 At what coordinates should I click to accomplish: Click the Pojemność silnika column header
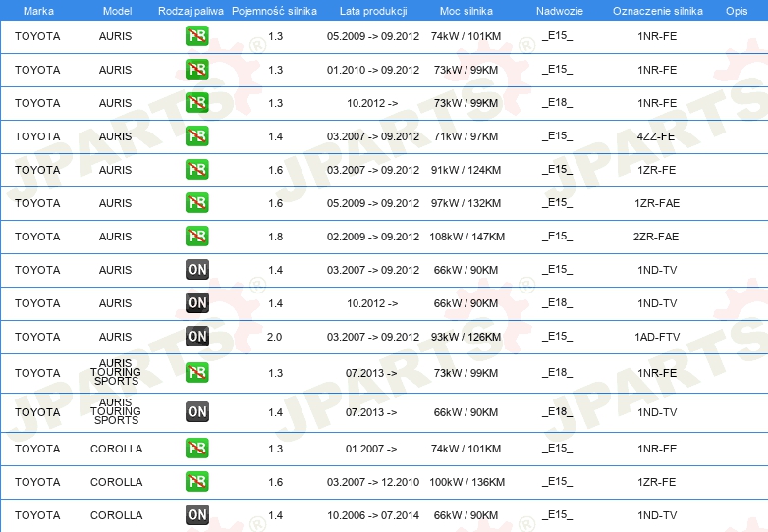point(274,11)
